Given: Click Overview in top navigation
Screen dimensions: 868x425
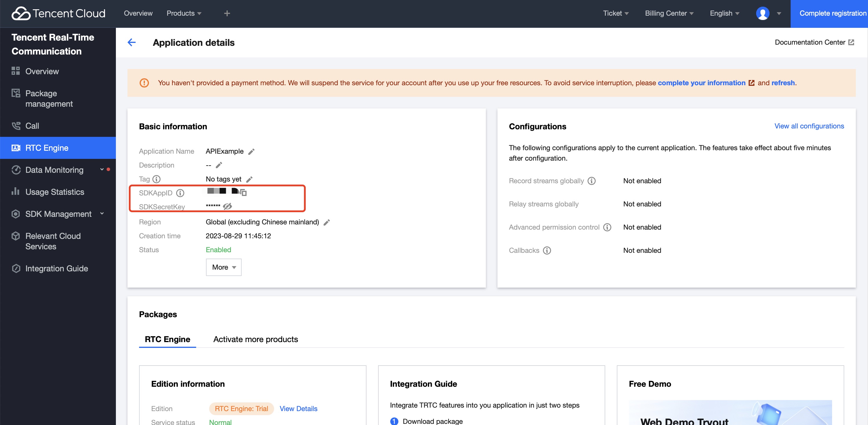Looking at the screenshot, I should click(138, 14).
